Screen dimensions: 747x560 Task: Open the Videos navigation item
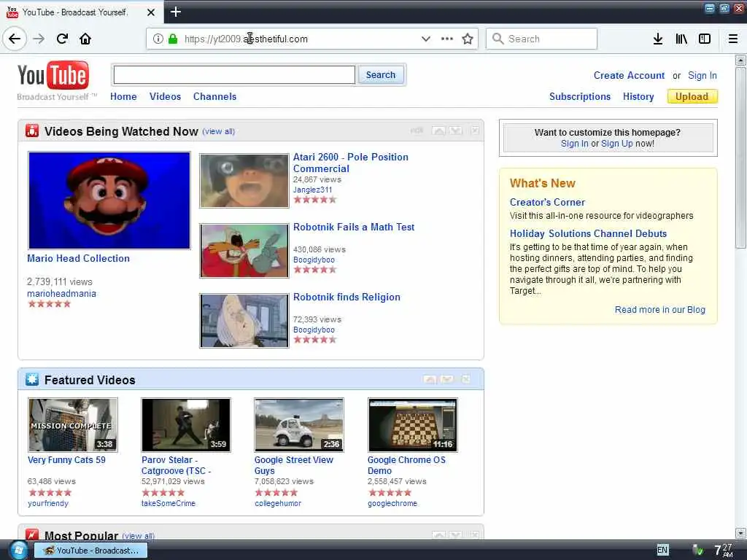coord(166,96)
